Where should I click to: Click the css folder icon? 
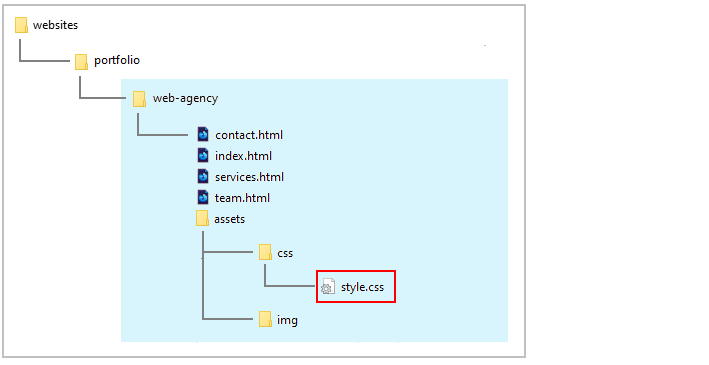click(x=265, y=252)
